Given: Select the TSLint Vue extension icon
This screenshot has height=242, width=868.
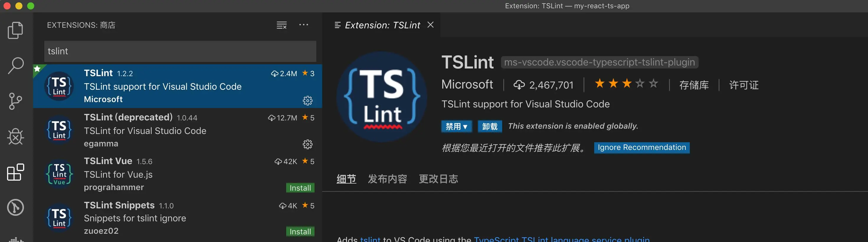Looking at the screenshot, I should click(59, 174).
